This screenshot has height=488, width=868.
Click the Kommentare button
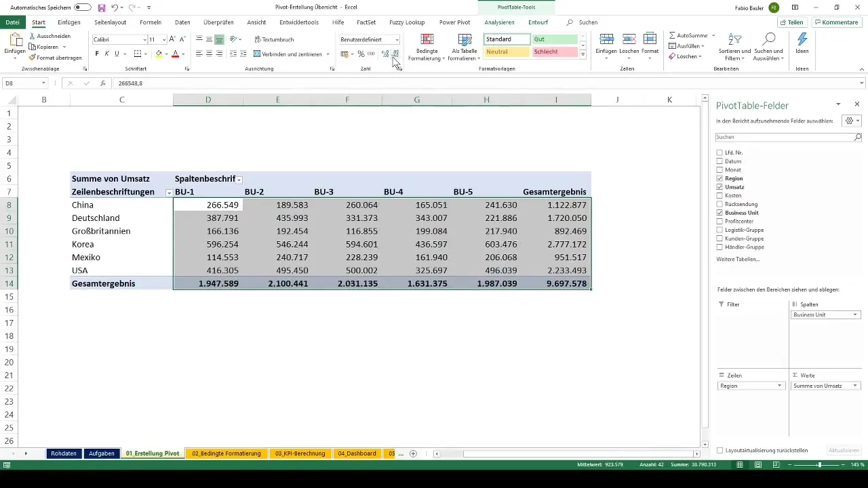pyautogui.click(x=836, y=22)
